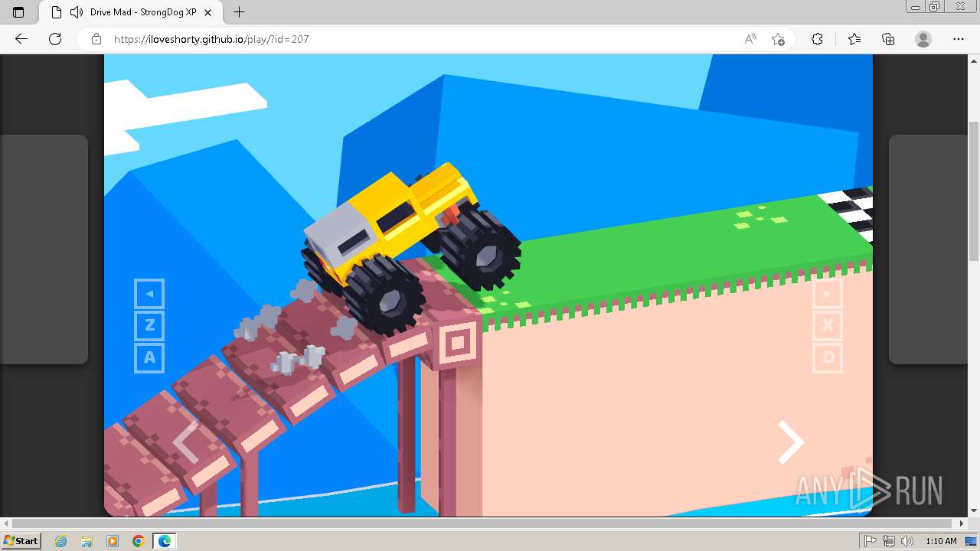Tap the in-game left arrow key button
Viewport: 980px width, 551px height.
[x=149, y=294]
